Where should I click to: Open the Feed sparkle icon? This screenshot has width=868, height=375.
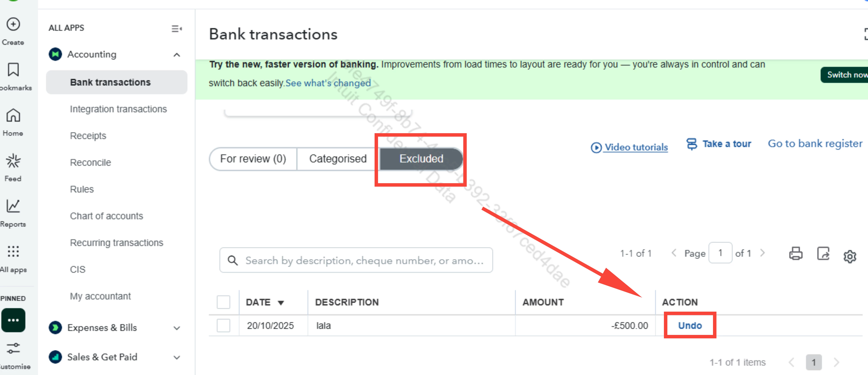tap(13, 161)
